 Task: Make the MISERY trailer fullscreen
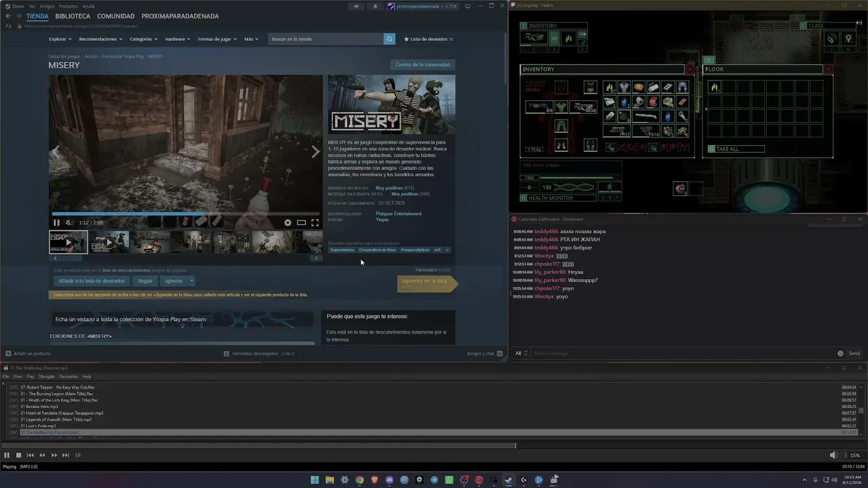[x=315, y=222]
